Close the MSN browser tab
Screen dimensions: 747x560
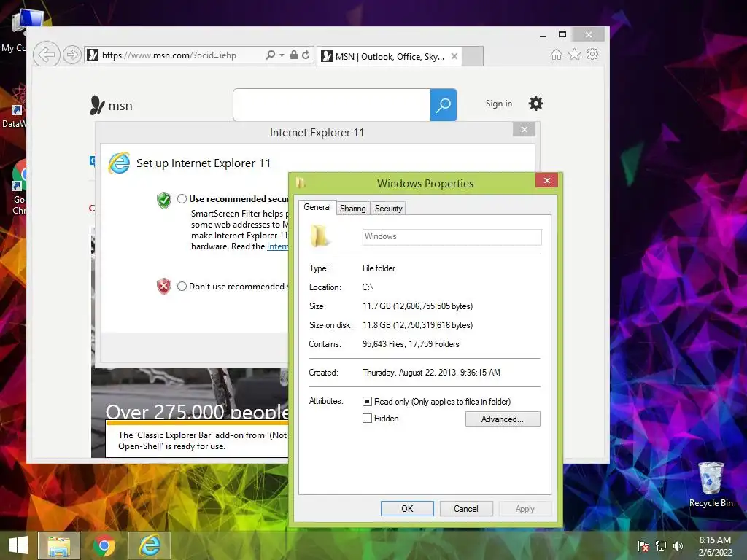pyautogui.click(x=454, y=56)
